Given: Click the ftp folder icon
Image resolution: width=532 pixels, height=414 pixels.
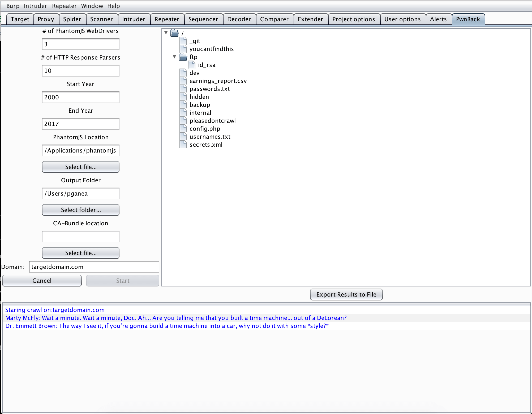Looking at the screenshot, I should coord(183,57).
